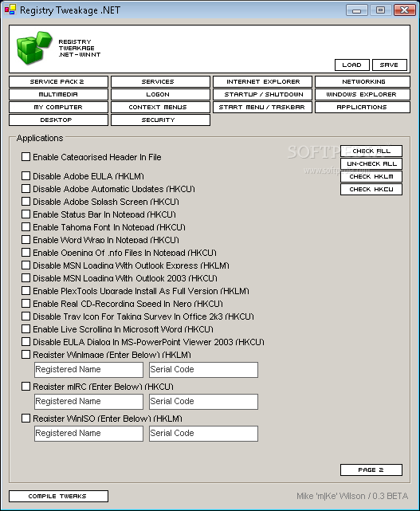
Task: Click the green cubes Registry Tweakage logo
Action: (x=34, y=48)
